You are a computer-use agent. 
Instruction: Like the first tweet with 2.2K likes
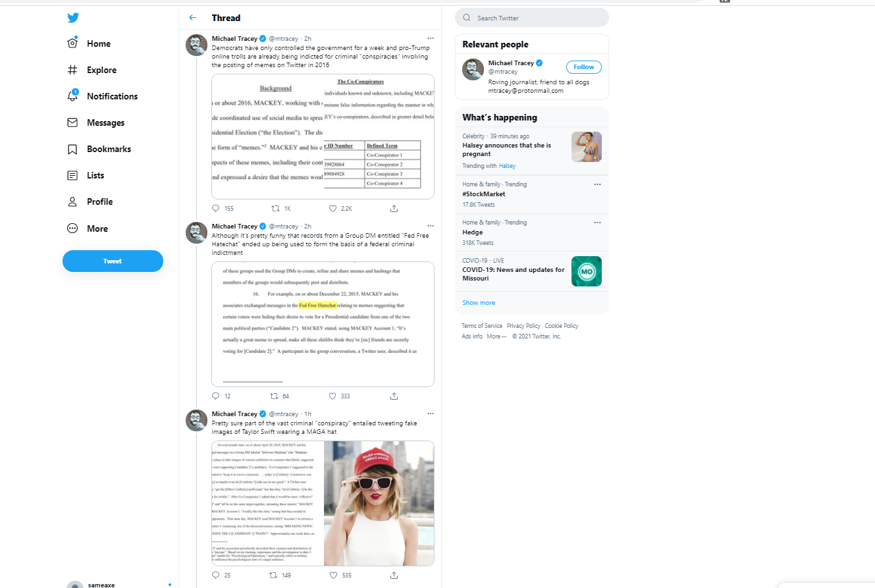point(332,208)
